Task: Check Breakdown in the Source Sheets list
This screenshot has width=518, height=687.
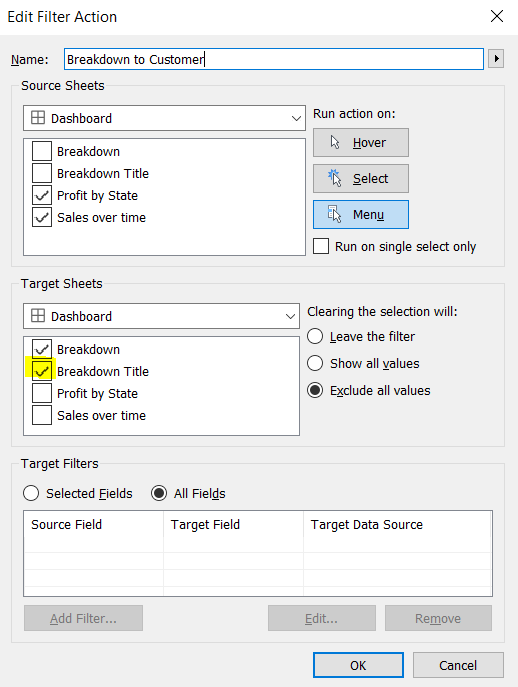Action: pos(42,151)
